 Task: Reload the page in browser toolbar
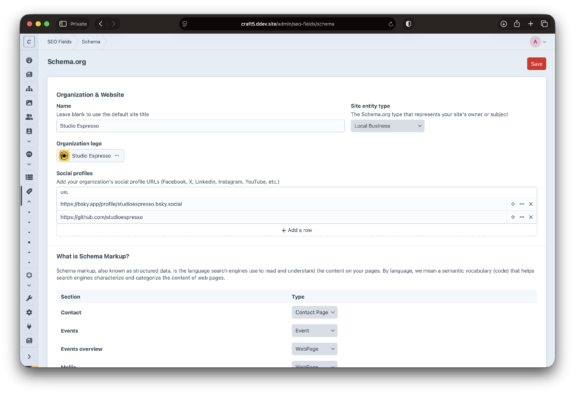(x=390, y=24)
